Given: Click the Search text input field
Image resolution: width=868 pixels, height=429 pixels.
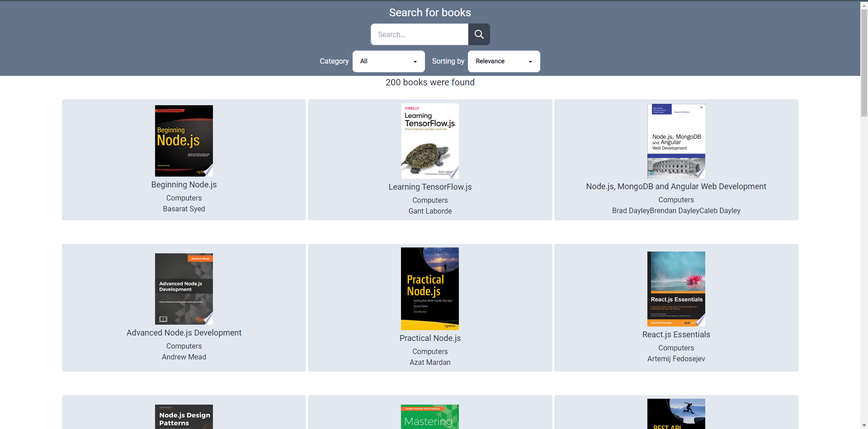Looking at the screenshot, I should tap(419, 34).
